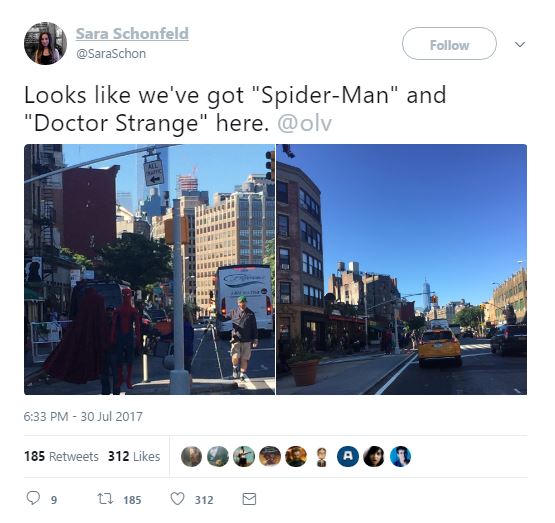Click the last liker avatar with blue background
The width and height of the screenshot is (555, 523).
(x=400, y=456)
